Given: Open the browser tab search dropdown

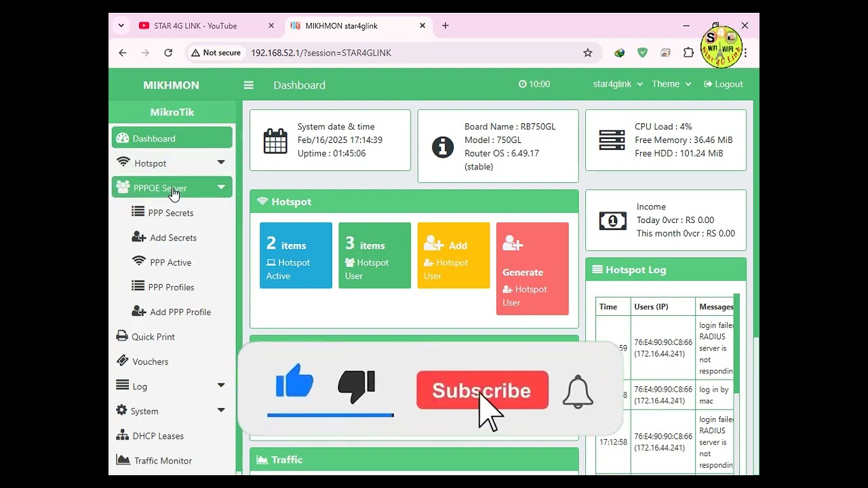Looking at the screenshot, I should click(x=121, y=26).
